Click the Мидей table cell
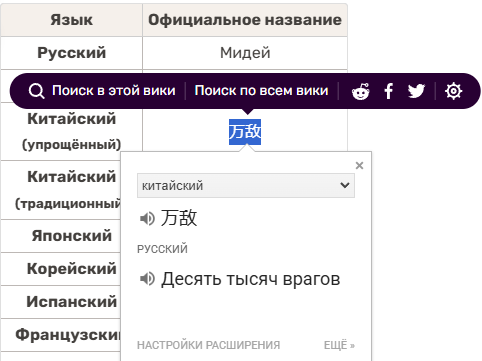 (245, 53)
